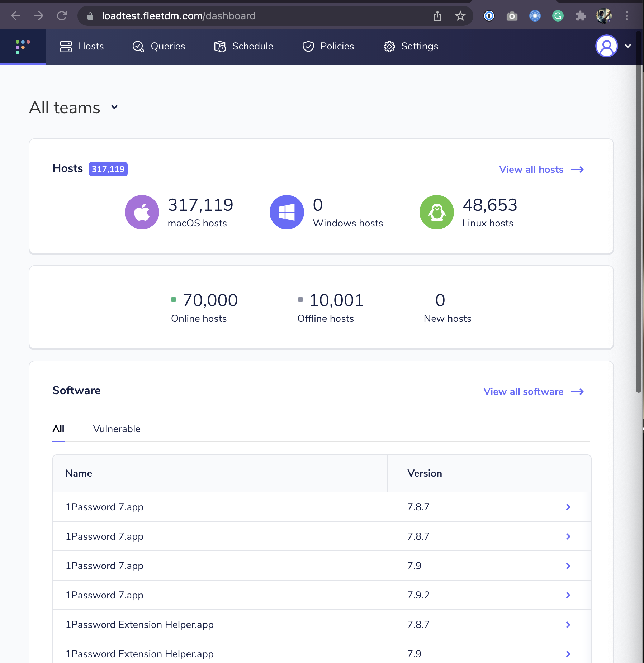Select the All software tab
The height and width of the screenshot is (663, 644).
tap(58, 429)
